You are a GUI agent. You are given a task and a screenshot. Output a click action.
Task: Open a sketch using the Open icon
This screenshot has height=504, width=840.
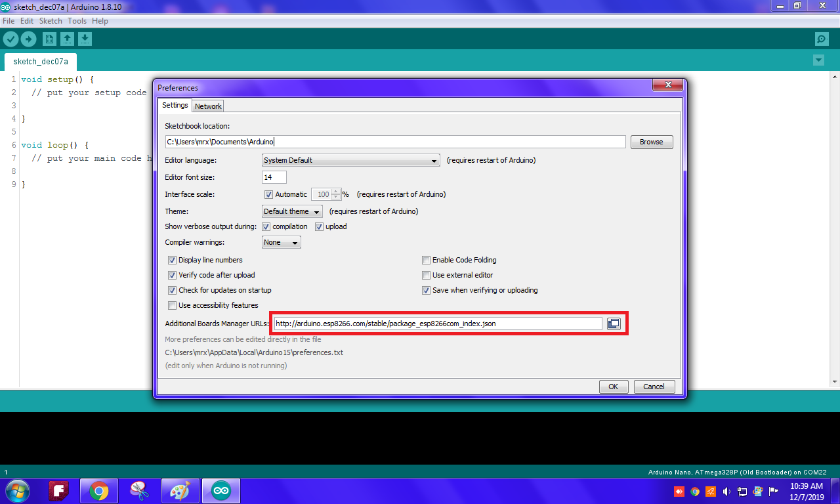[67, 39]
